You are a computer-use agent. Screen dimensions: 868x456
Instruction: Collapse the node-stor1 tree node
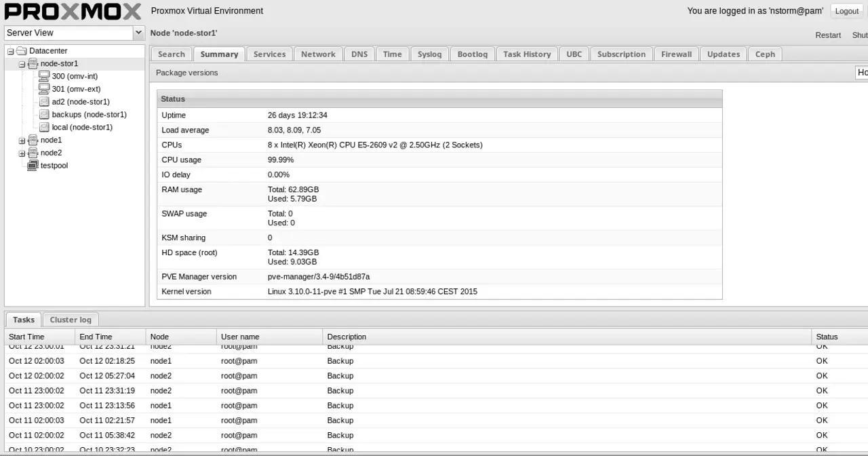[x=22, y=64]
